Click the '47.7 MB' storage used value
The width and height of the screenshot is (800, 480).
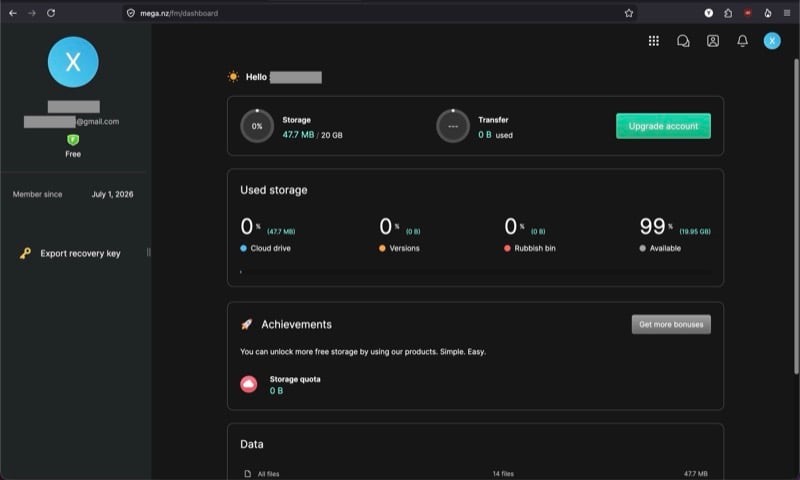[x=298, y=135]
